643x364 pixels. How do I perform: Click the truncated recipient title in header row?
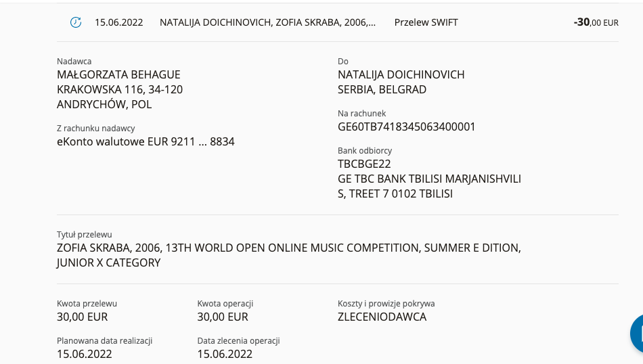point(267,22)
